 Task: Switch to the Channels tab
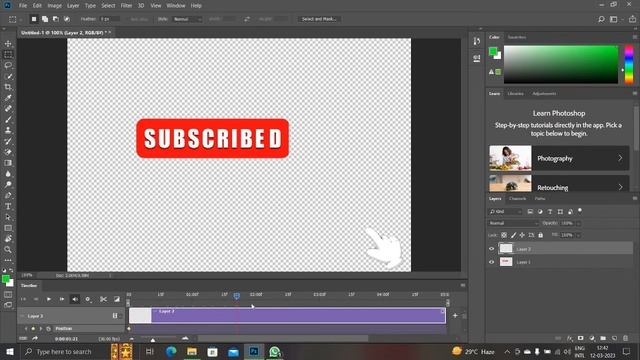pyautogui.click(x=518, y=199)
